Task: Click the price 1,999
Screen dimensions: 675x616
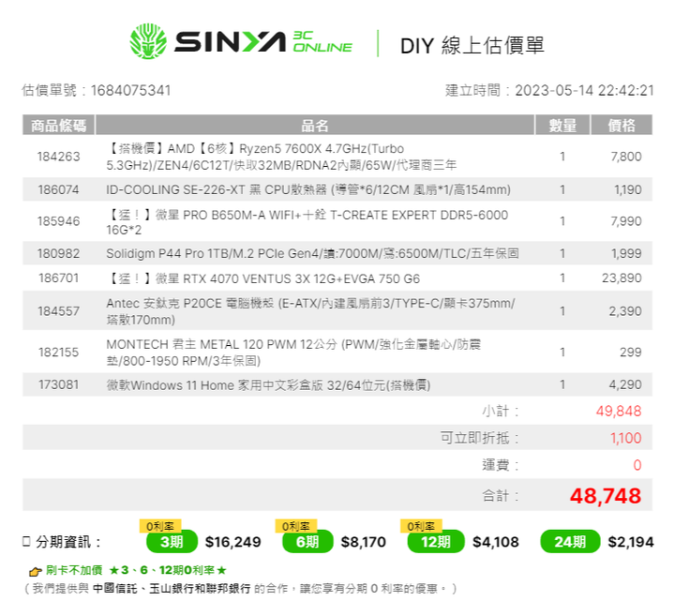Action: tap(626, 253)
